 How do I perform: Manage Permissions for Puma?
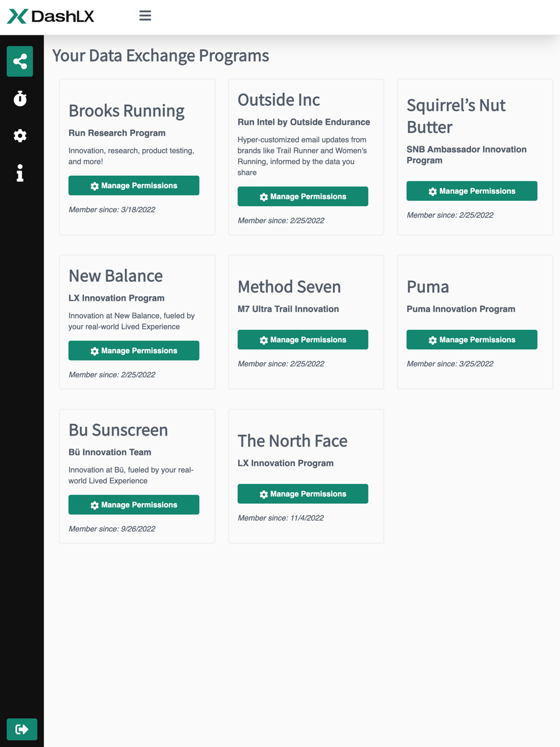pos(472,340)
